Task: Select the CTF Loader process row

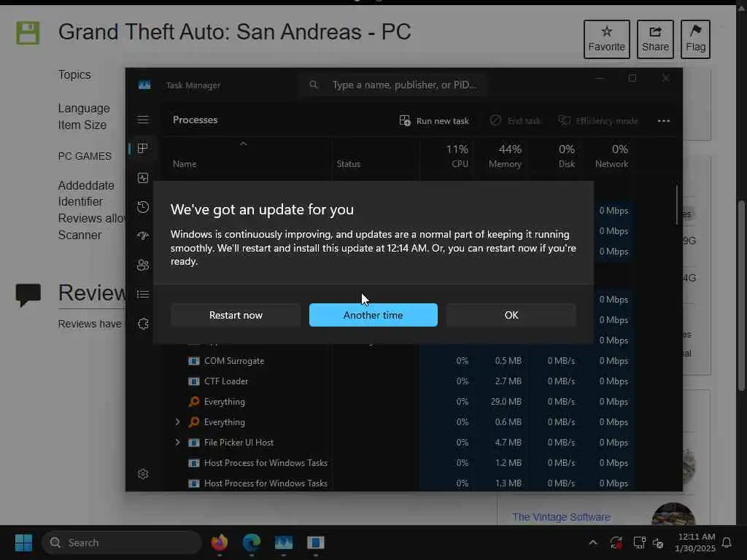Action: tap(399, 381)
